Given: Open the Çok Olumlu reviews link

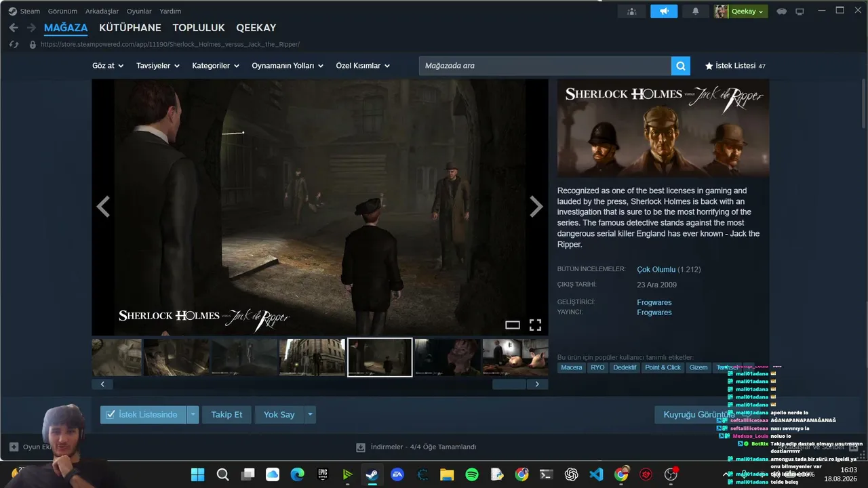Looking at the screenshot, I should point(656,269).
